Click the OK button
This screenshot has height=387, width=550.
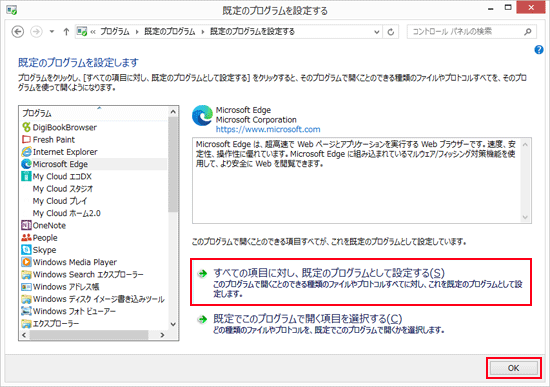click(x=514, y=368)
